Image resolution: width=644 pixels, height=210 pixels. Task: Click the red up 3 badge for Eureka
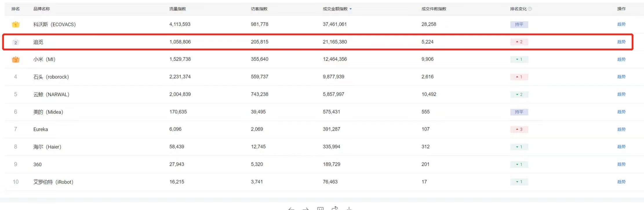click(x=519, y=129)
